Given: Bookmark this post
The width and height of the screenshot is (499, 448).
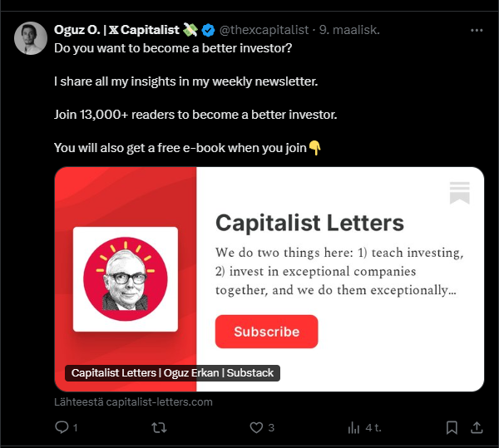Looking at the screenshot, I should pyautogui.click(x=452, y=428).
